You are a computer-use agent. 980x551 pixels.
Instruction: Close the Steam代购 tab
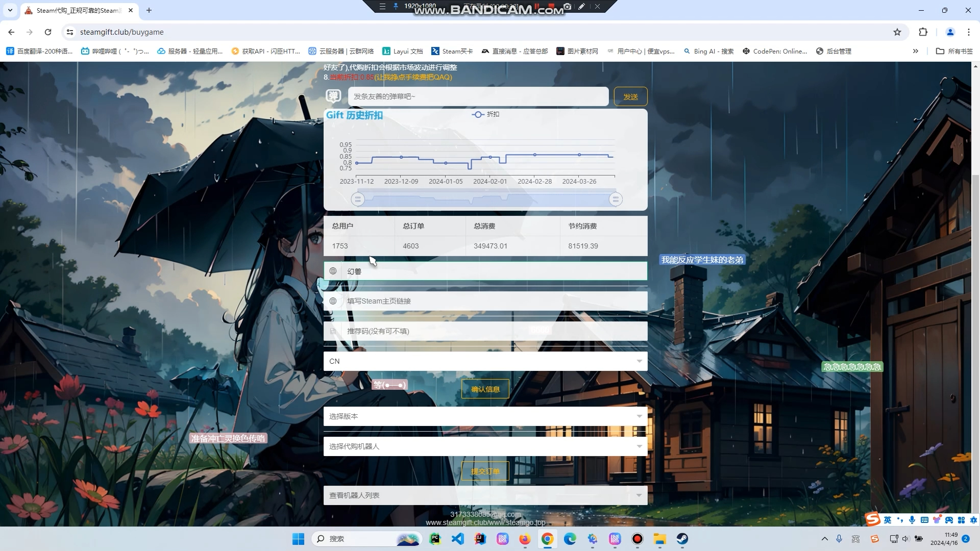131,10
